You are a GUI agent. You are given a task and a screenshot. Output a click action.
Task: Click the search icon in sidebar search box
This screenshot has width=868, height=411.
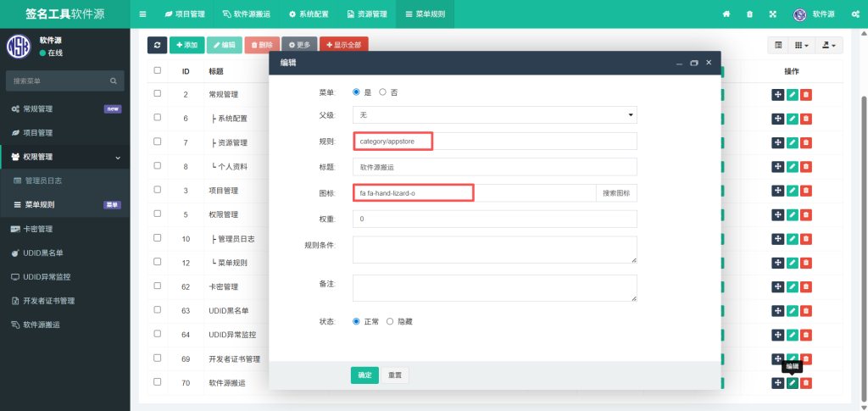[114, 81]
